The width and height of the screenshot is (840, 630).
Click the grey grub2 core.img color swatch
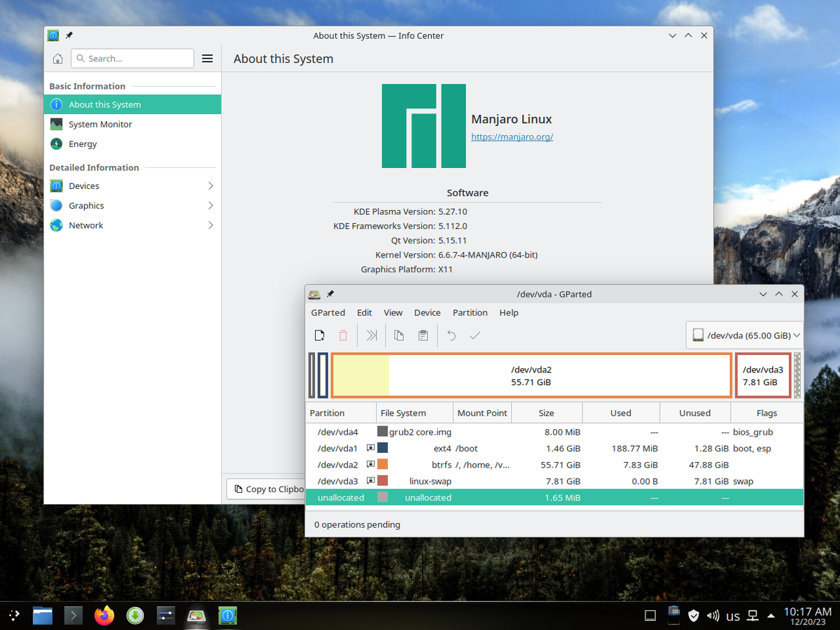point(383,432)
